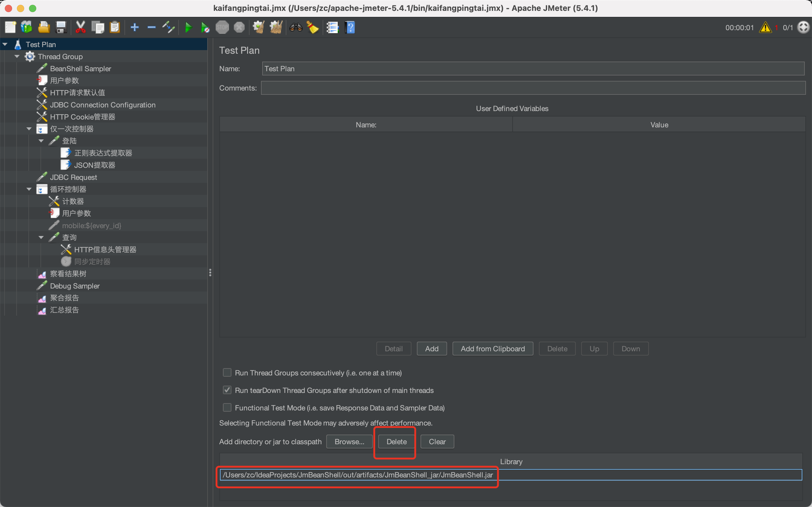Click Delete to remove classpath entry
Image resolution: width=812 pixels, height=507 pixels.
pos(395,442)
